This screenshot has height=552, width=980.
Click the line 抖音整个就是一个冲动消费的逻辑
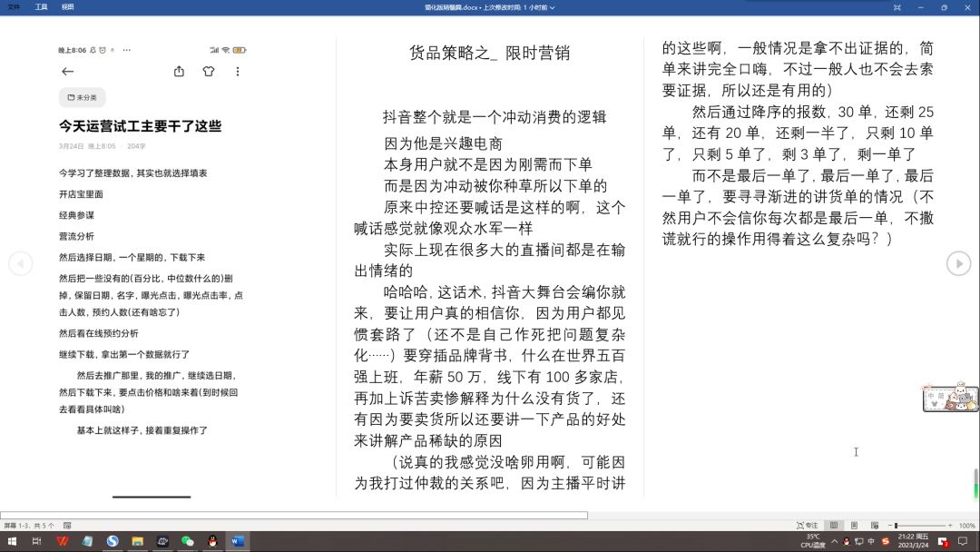[495, 117]
